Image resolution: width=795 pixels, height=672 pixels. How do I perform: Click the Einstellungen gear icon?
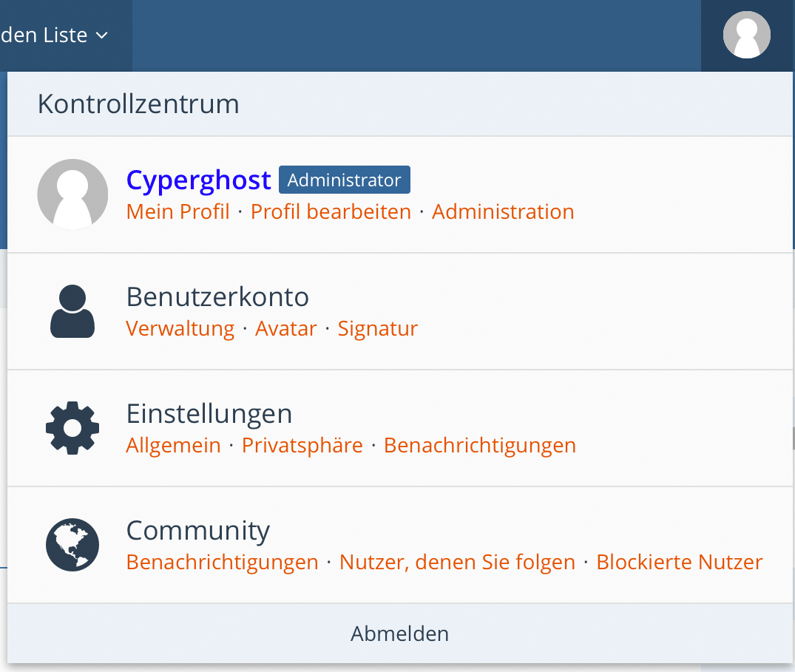tap(72, 428)
